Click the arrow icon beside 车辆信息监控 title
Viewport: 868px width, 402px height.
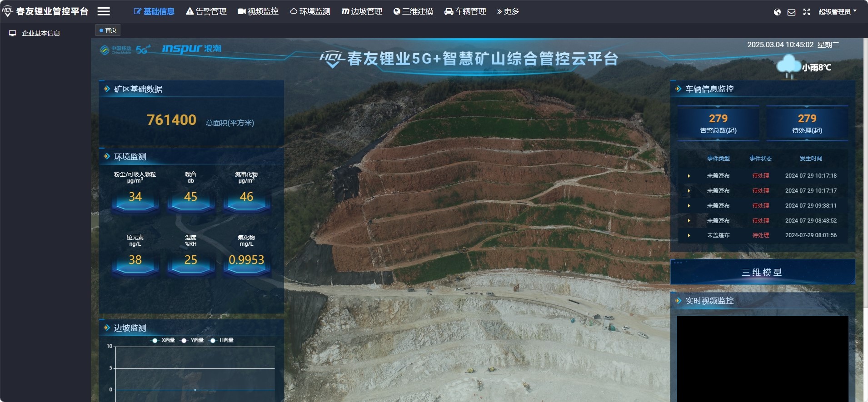(678, 89)
